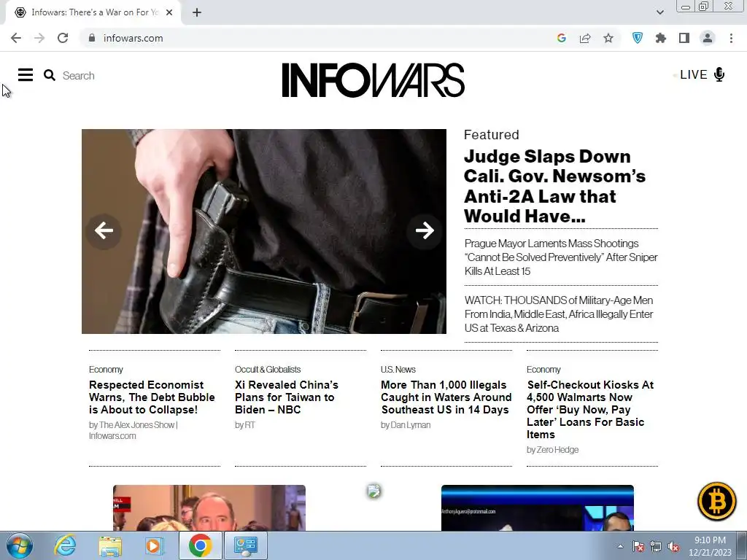Click the muted volume tray icon

click(673, 546)
